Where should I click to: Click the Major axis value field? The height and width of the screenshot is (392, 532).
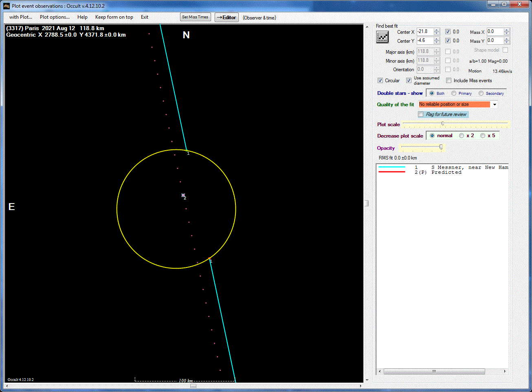pos(425,52)
